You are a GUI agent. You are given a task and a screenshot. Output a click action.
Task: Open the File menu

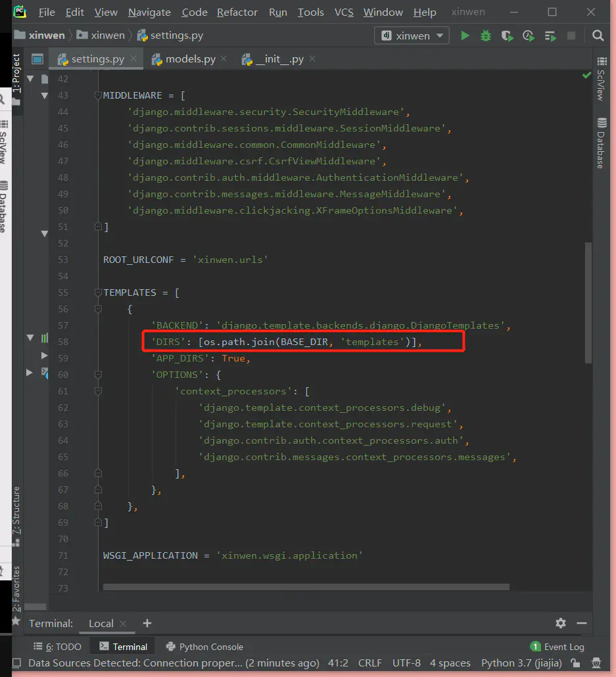click(x=47, y=12)
